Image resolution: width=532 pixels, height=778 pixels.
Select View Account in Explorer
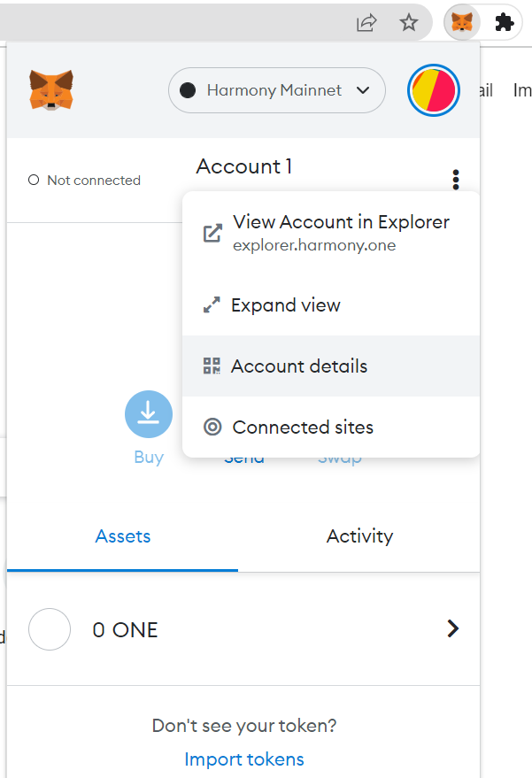tap(331, 232)
